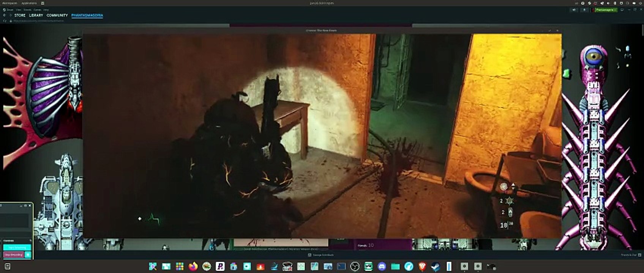
Task: Open the Brave browser dock icon
Action: (x=422, y=267)
